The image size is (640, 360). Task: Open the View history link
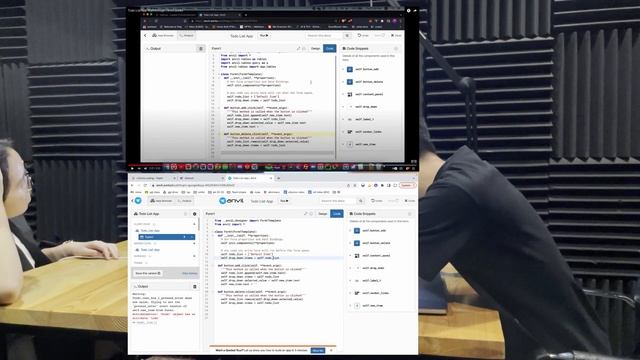tap(189, 273)
